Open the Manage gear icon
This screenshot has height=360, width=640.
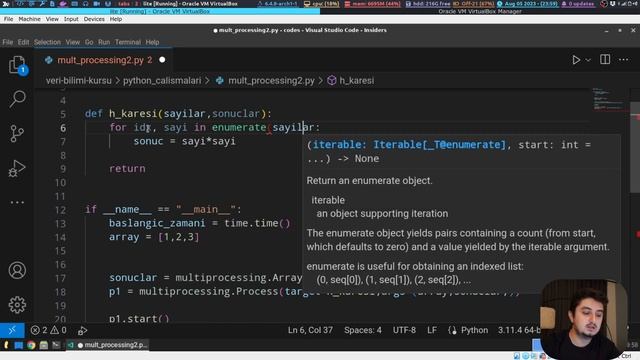[17, 304]
